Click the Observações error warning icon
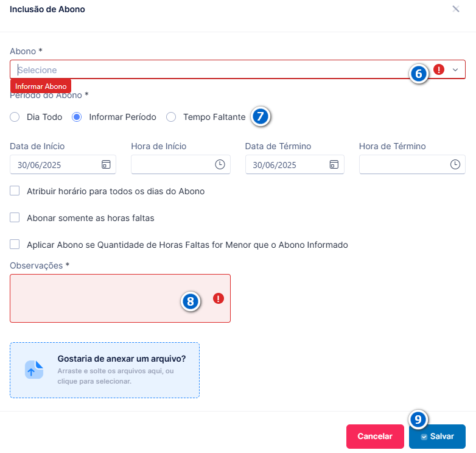This screenshot has width=476, height=453. click(x=219, y=298)
